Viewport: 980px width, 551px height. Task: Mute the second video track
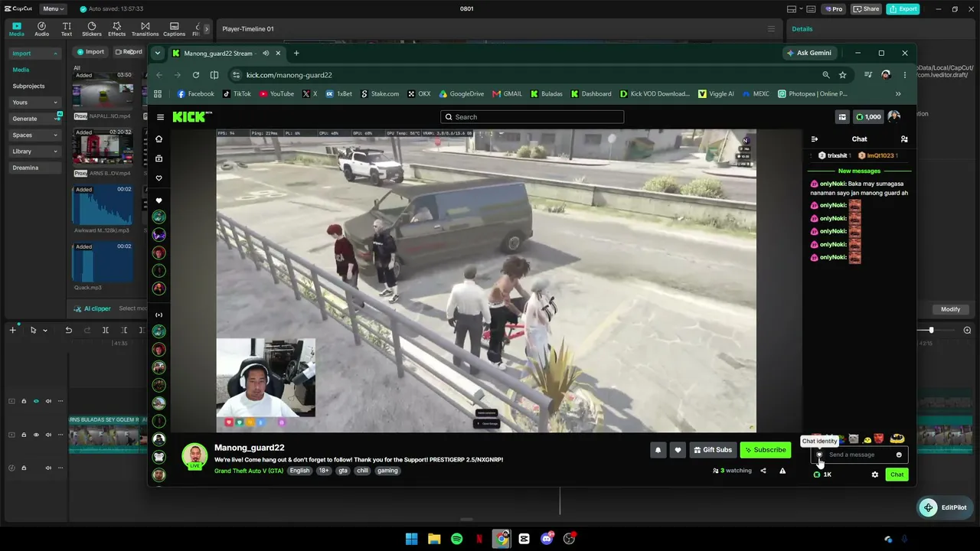click(x=48, y=435)
